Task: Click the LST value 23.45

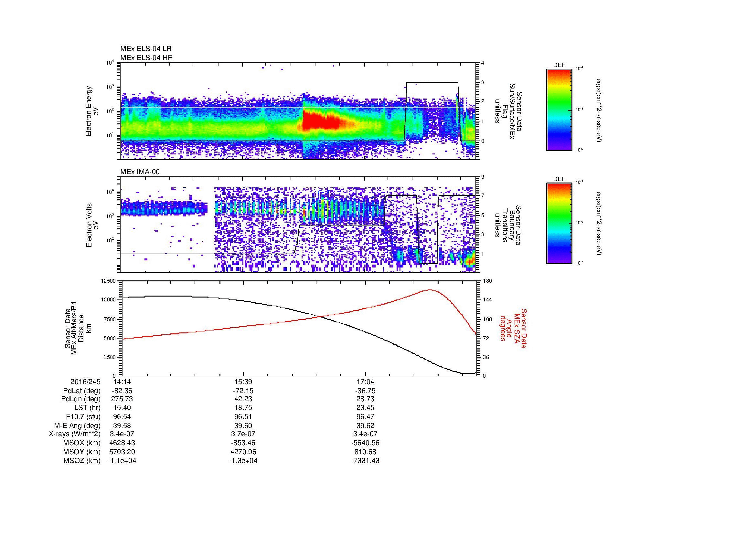Action: click(x=366, y=408)
